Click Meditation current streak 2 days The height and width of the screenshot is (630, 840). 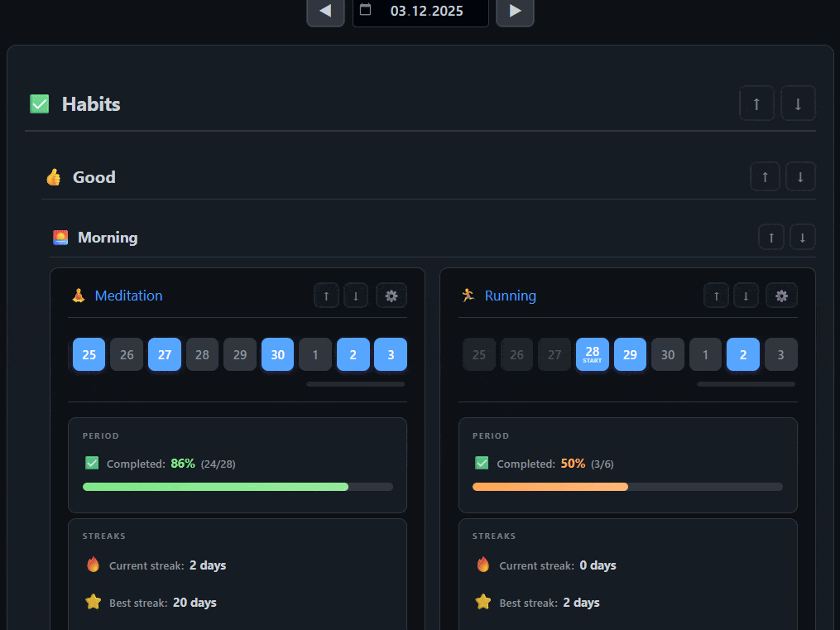click(208, 565)
